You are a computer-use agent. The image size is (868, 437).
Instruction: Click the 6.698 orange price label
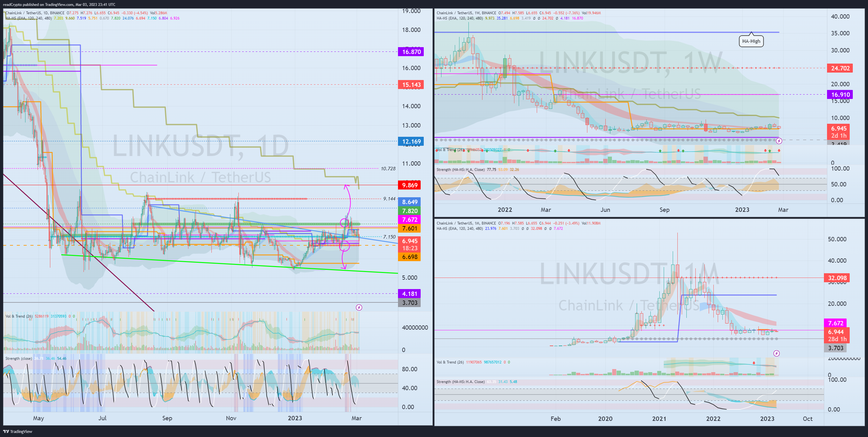410,257
